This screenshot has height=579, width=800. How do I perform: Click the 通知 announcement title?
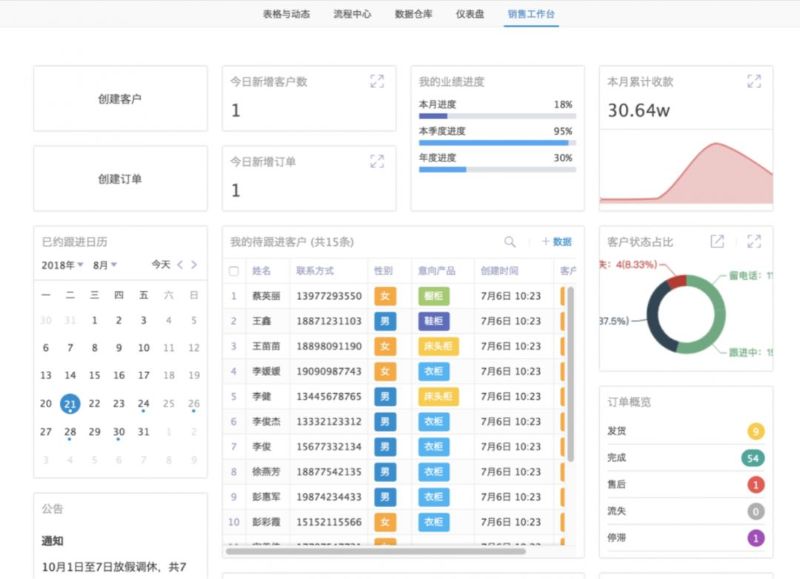pyautogui.click(x=52, y=541)
